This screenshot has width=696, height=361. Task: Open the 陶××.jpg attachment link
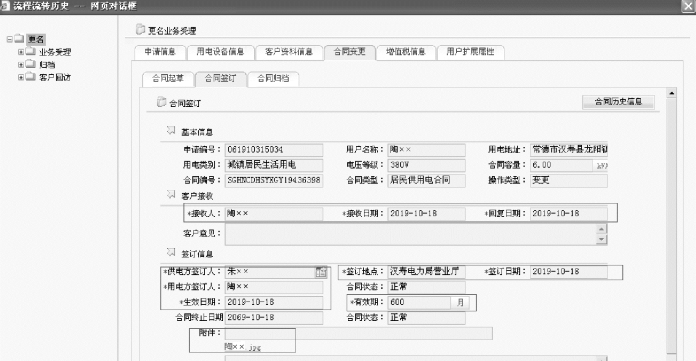click(242, 347)
